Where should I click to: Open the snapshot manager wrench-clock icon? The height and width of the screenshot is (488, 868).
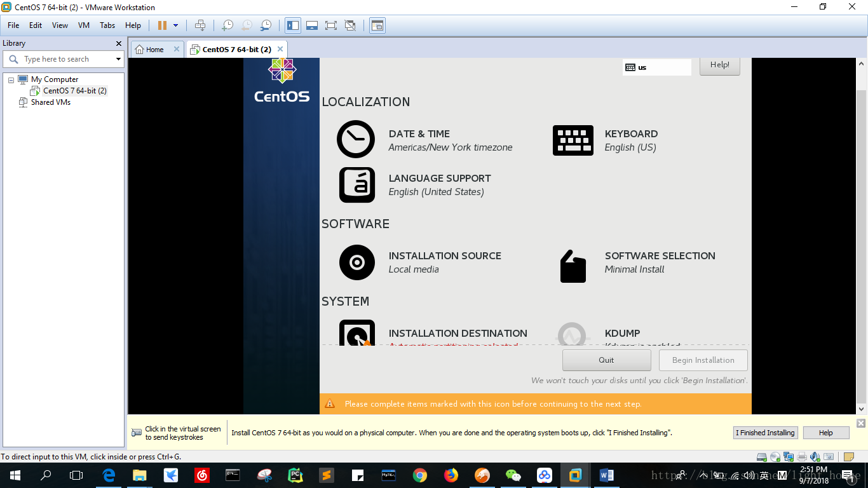266,25
